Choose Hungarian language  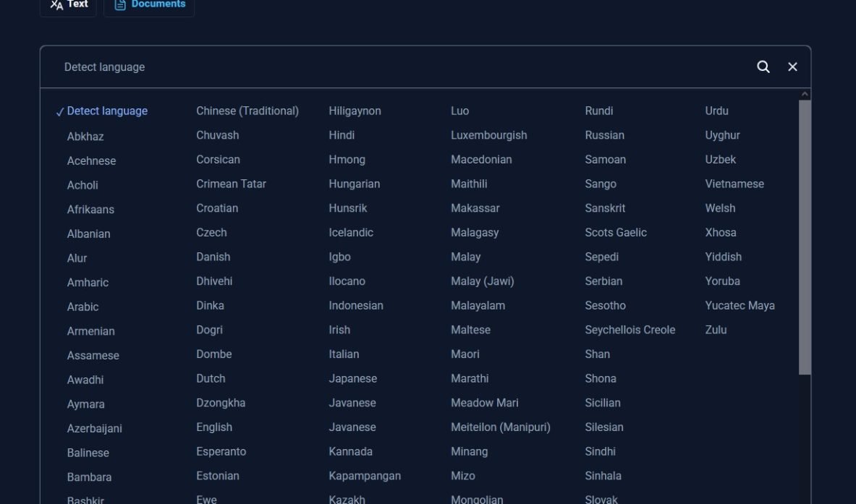coord(355,184)
